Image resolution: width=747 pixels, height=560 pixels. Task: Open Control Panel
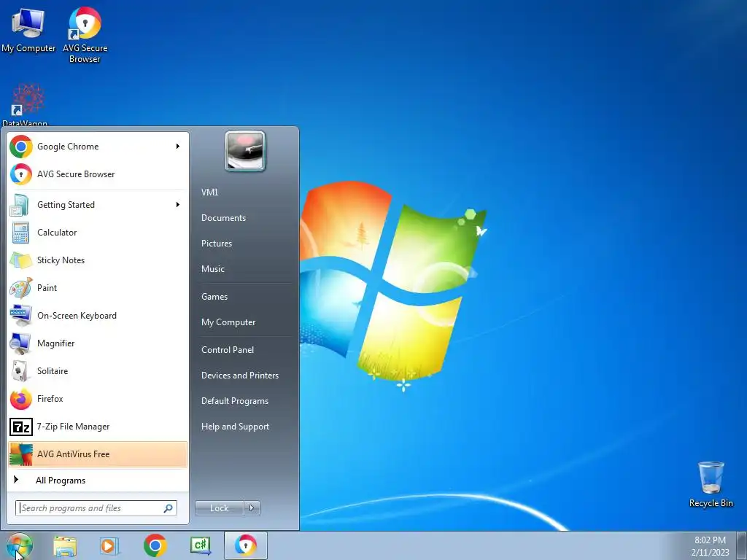246,350
